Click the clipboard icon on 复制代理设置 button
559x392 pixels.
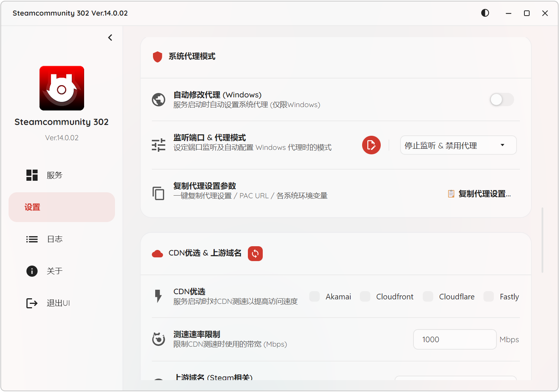pos(451,194)
